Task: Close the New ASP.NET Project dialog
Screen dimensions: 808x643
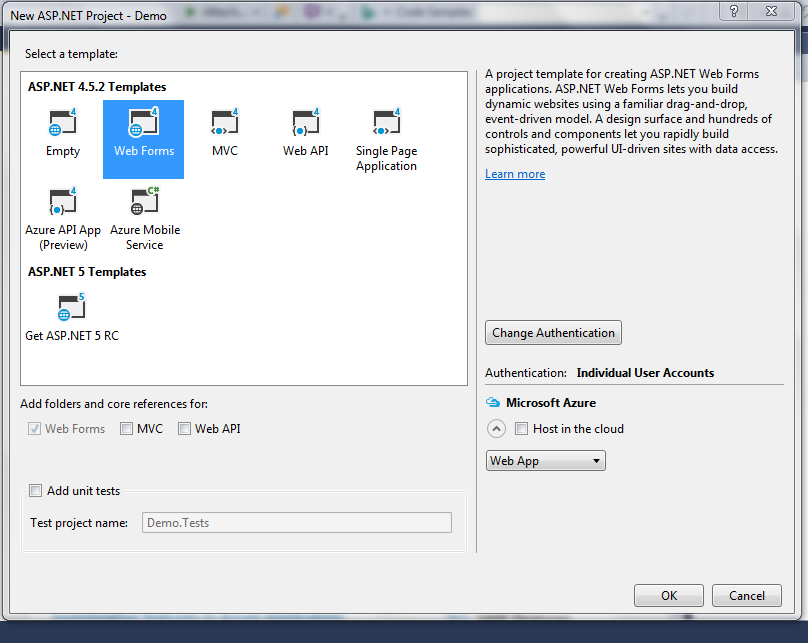Action: click(x=771, y=11)
